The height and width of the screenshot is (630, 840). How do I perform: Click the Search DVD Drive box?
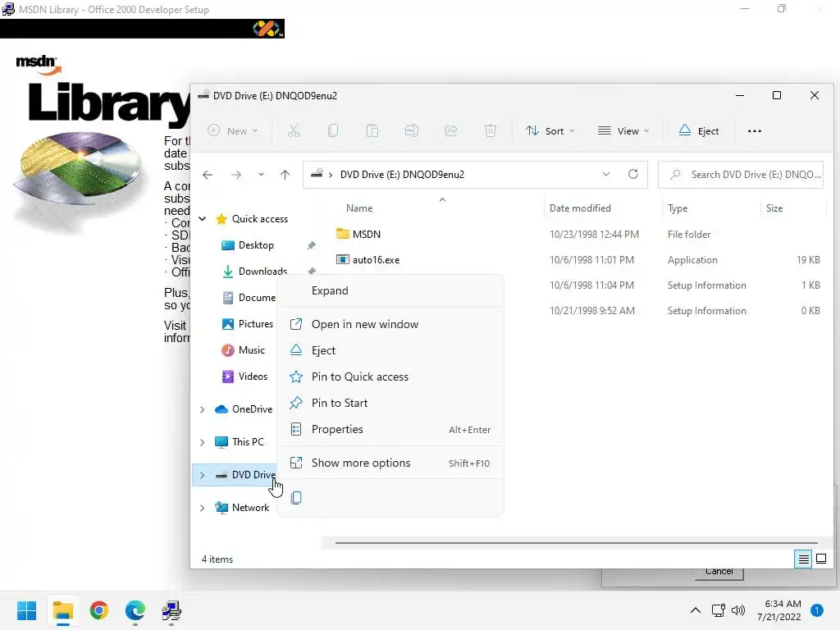741,175
